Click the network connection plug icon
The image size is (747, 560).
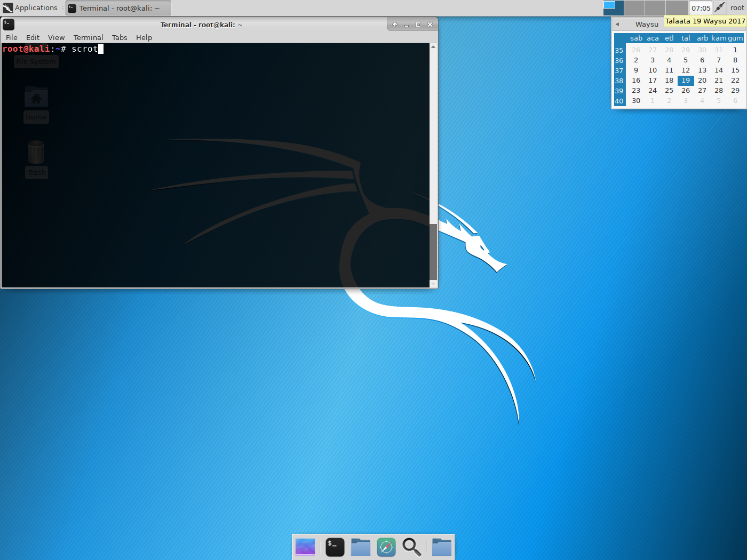[720, 7]
